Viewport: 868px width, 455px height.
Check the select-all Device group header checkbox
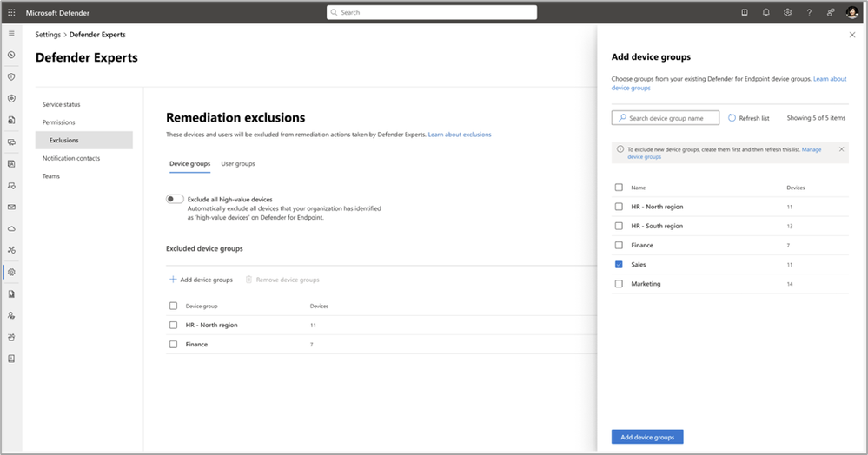(173, 306)
